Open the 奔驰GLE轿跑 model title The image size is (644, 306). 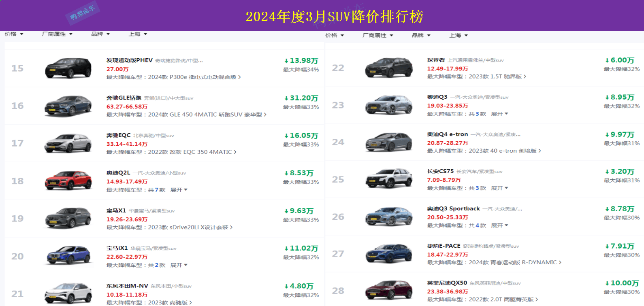tap(124, 98)
